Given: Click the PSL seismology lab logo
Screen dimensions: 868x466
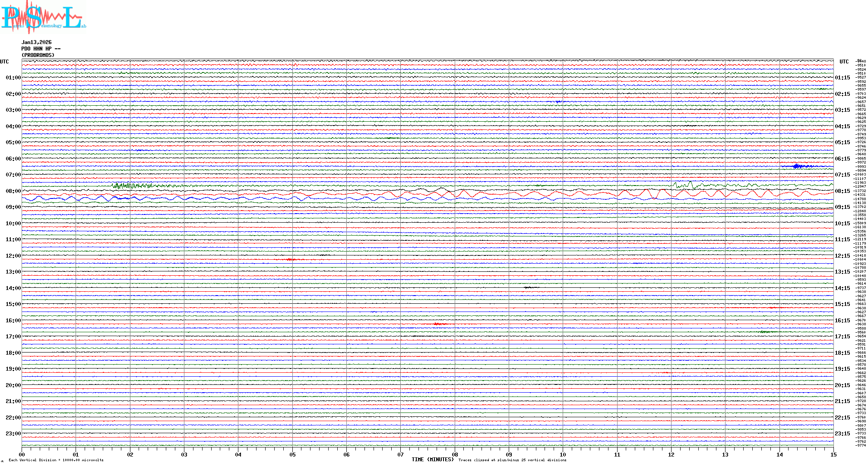Looking at the screenshot, I should pyautogui.click(x=42, y=17).
